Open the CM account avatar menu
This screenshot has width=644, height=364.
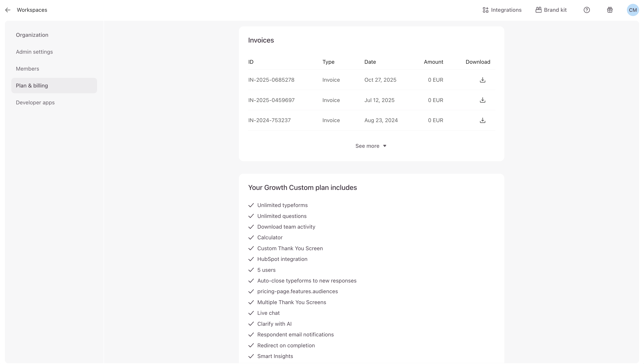(x=632, y=10)
